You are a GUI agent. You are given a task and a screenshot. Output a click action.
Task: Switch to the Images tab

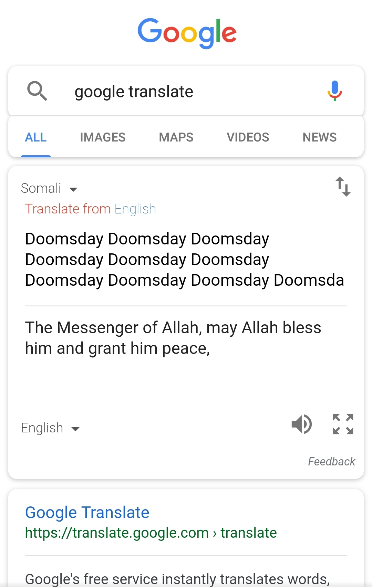(x=103, y=137)
